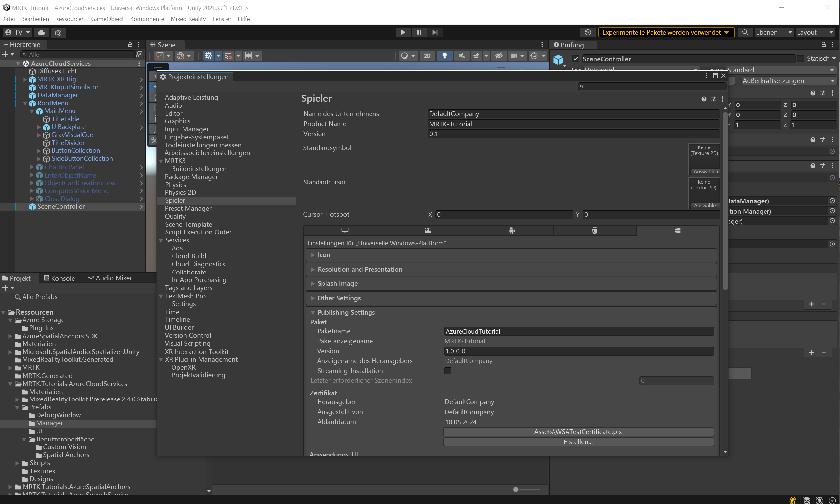Click the Erstellen... certificate button
The height and width of the screenshot is (504, 840).
(578, 442)
